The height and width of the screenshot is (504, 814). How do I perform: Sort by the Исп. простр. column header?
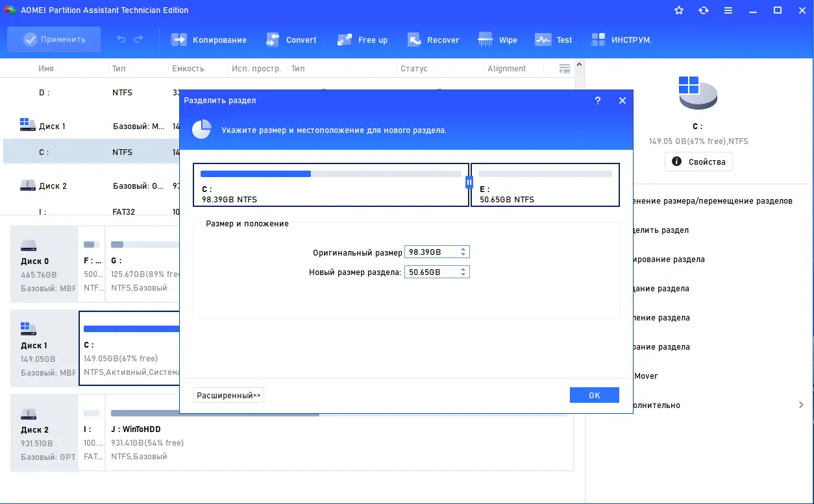(256, 69)
